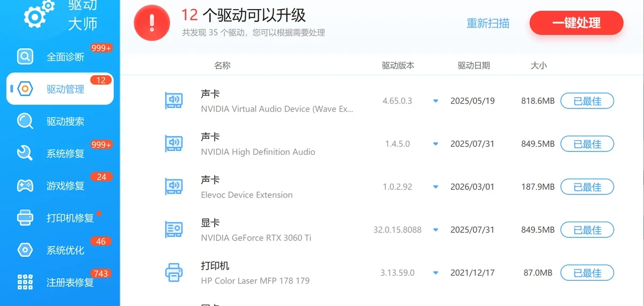Click the 驱动版本 column header
644x306 pixels.
point(398,65)
